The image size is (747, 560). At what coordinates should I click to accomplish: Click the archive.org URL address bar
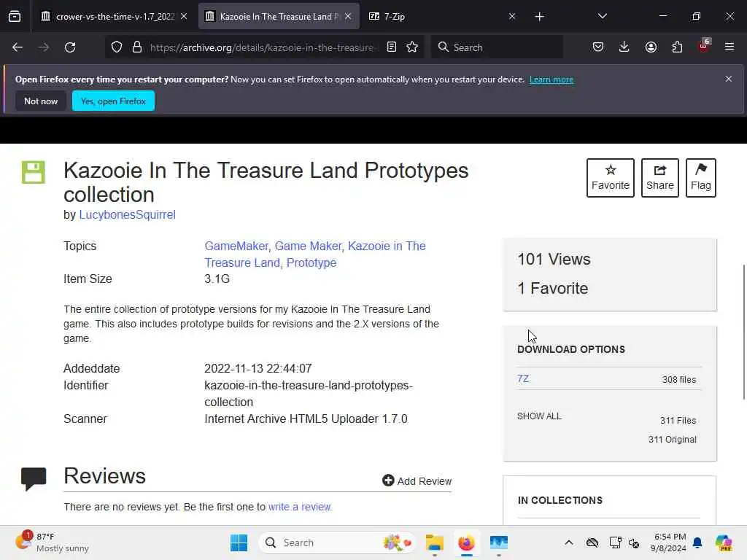coord(262,47)
